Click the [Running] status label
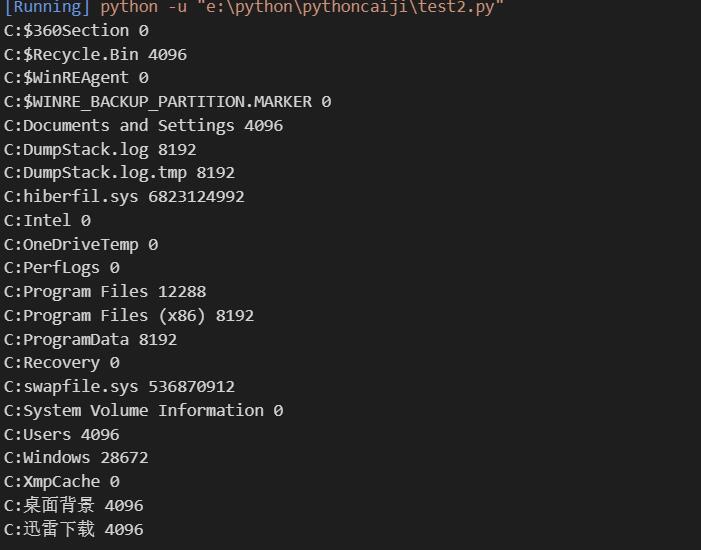The height and width of the screenshot is (550, 701). tap(47, 7)
